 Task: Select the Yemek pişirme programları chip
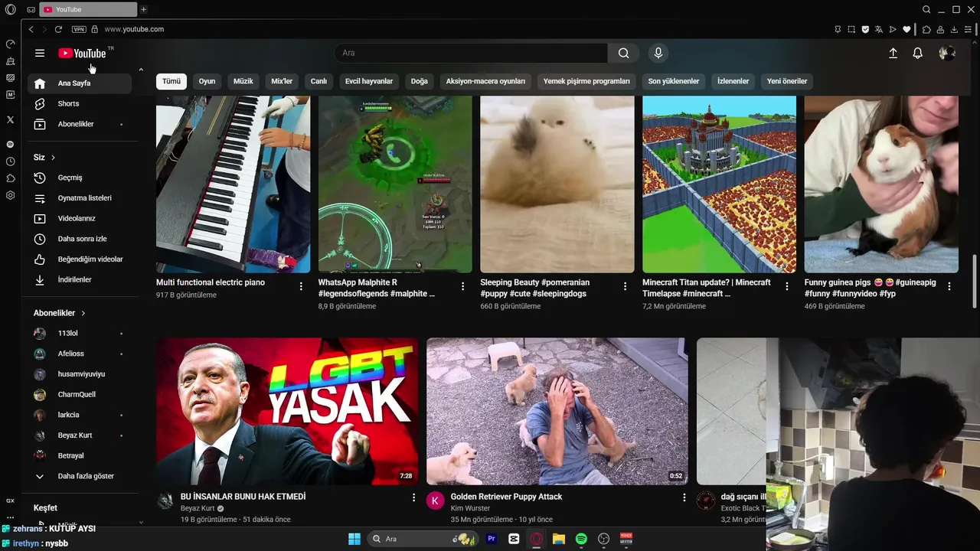point(586,81)
